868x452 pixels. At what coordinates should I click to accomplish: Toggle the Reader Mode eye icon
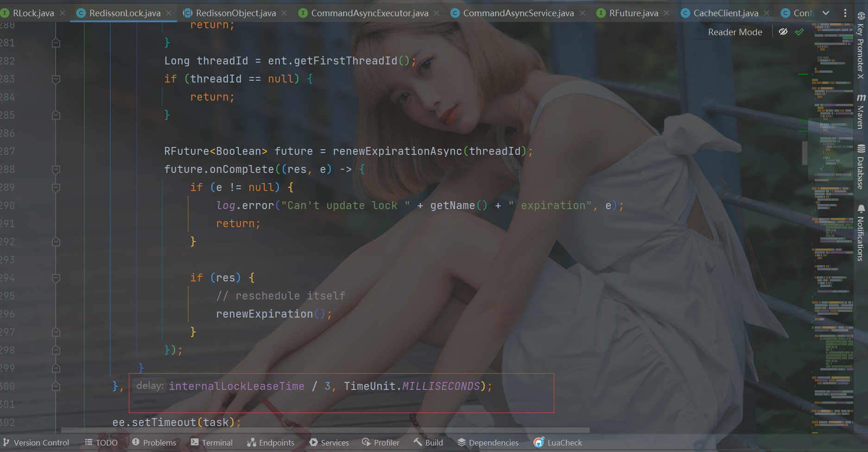783,32
